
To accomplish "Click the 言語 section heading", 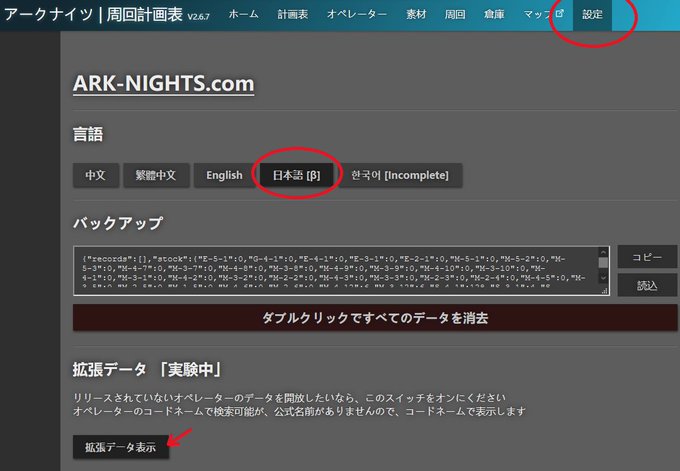I will [88, 134].
